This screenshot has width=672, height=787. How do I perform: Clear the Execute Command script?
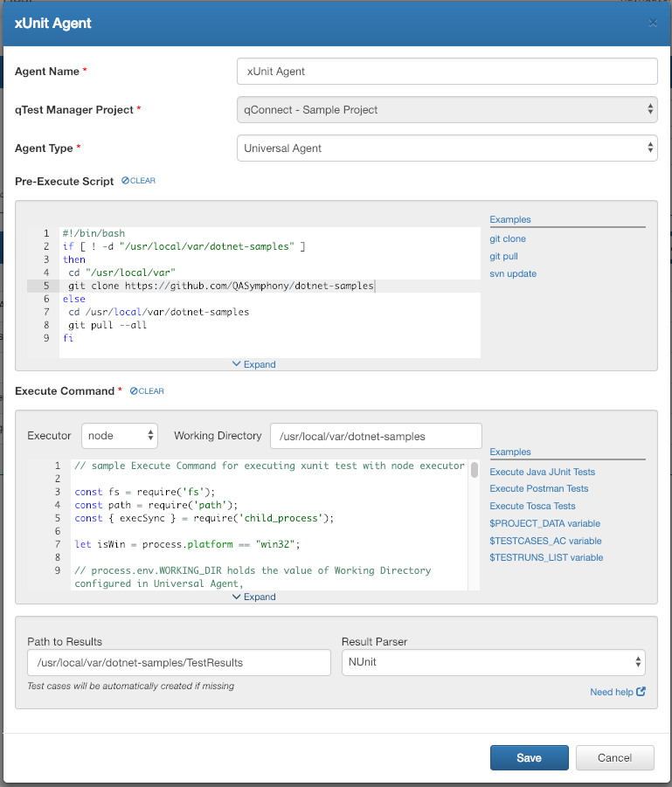tap(147, 391)
